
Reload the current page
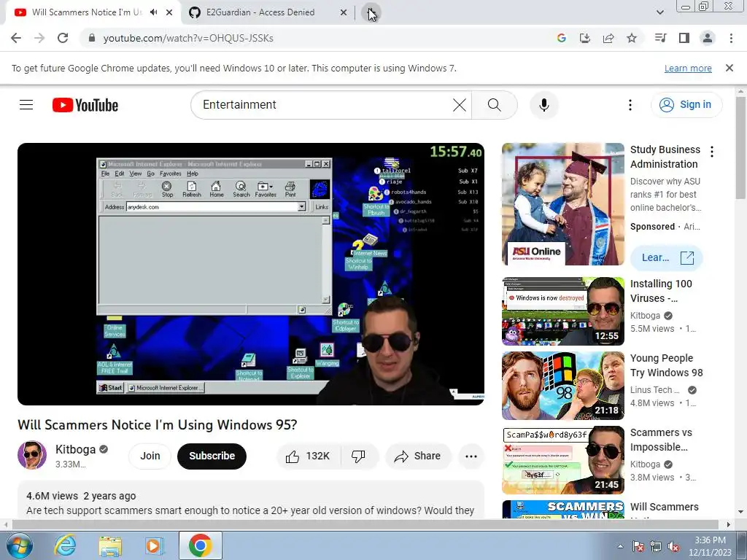[x=63, y=38]
